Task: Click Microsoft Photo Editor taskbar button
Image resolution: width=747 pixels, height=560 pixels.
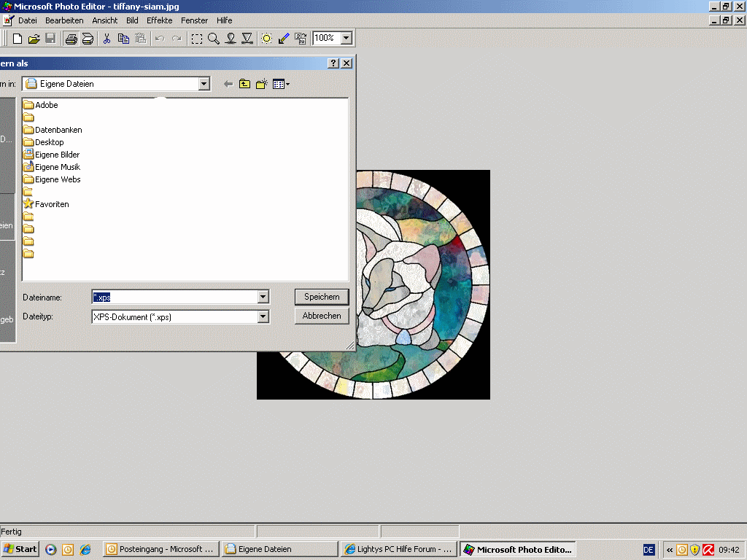Action: (518, 549)
